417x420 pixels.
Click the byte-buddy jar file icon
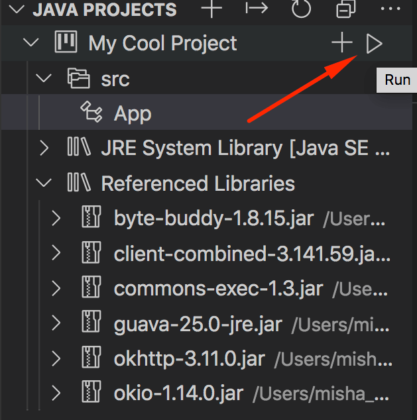tap(91, 217)
